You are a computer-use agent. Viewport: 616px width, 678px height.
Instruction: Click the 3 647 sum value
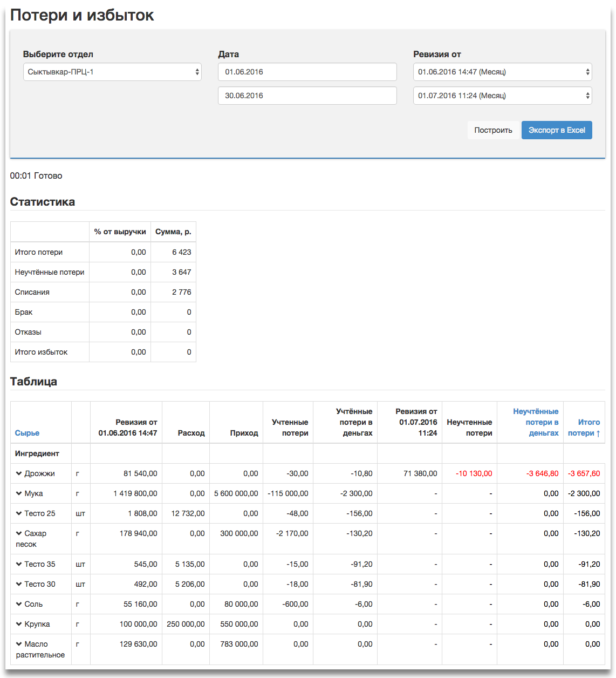pyautogui.click(x=182, y=272)
